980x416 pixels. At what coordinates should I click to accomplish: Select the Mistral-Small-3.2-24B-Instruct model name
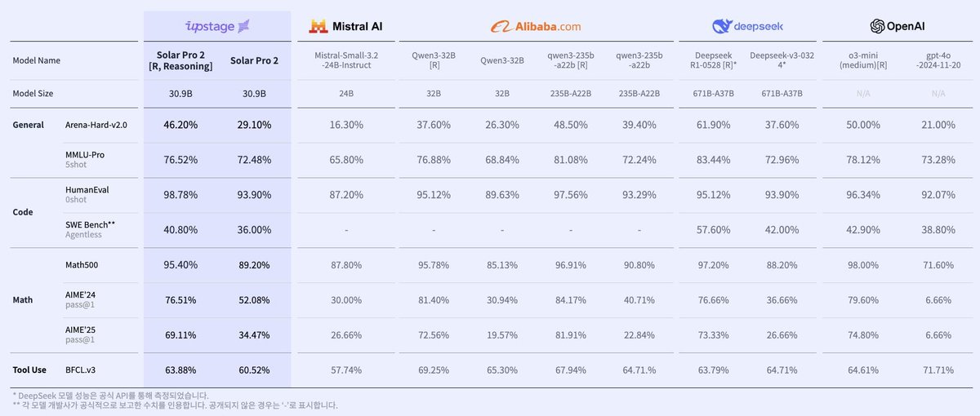[346, 60]
